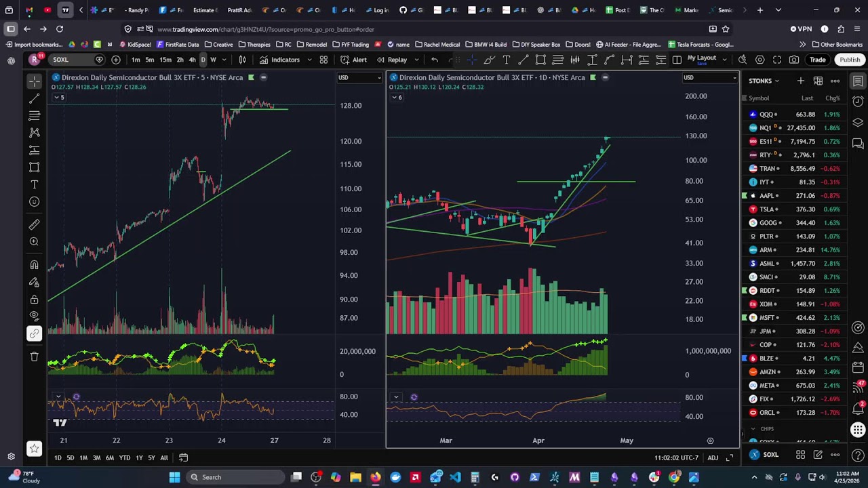
Task: Expand the Indicators favorites dropdown arrow
Action: click(x=309, y=60)
